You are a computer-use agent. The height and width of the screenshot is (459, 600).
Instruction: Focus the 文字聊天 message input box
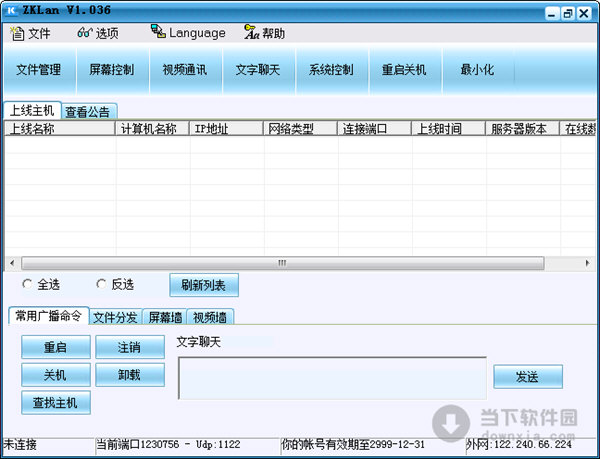tap(332, 378)
